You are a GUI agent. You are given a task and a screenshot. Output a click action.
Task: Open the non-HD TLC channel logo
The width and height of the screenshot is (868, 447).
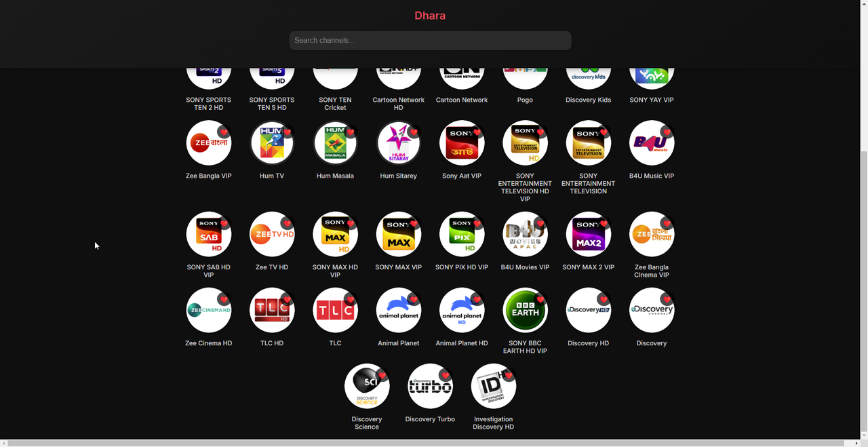point(335,311)
